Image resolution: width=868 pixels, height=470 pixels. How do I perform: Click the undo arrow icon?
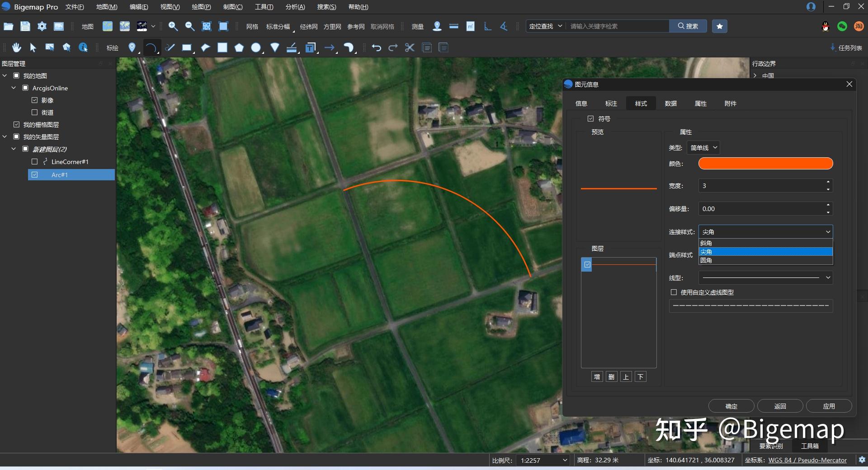point(377,47)
